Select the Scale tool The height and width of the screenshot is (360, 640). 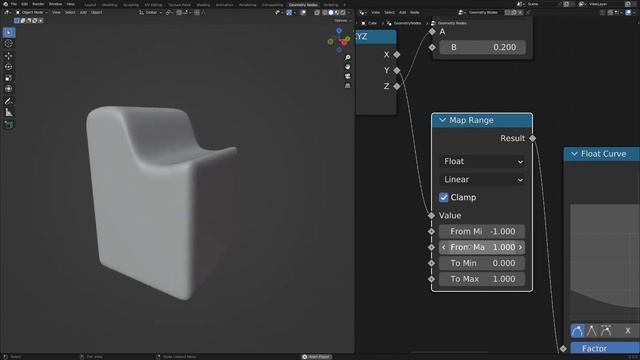pos(9,78)
